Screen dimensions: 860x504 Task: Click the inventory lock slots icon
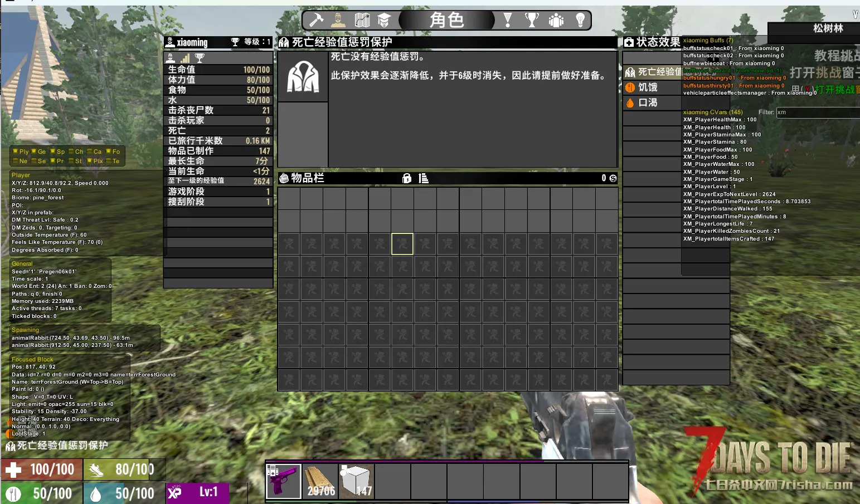(x=407, y=178)
